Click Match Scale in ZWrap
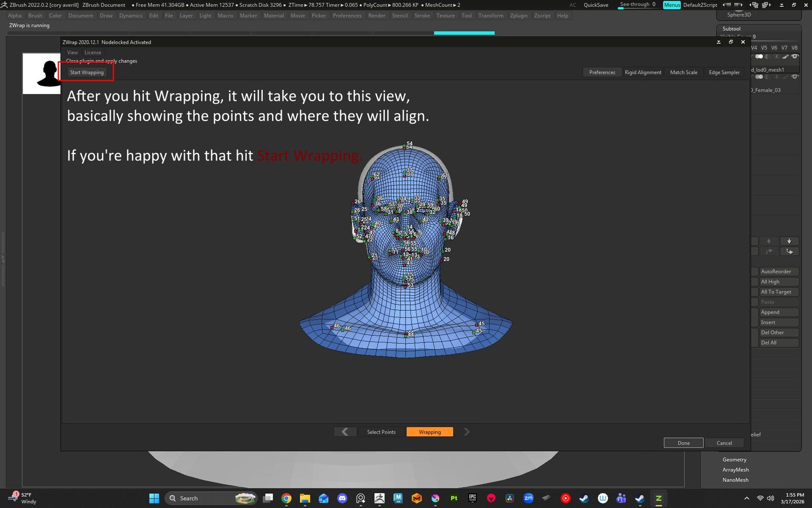The width and height of the screenshot is (812, 508). pyautogui.click(x=684, y=73)
